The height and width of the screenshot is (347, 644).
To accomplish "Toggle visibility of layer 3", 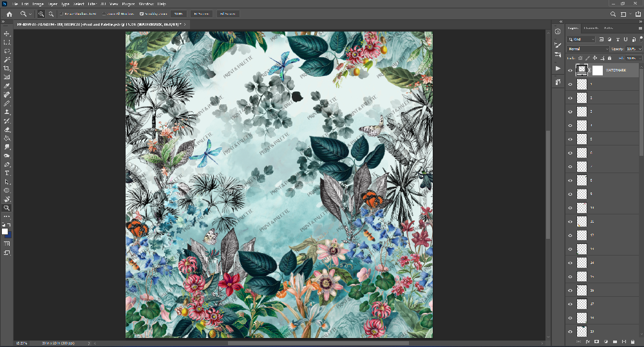I will [x=570, y=112].
